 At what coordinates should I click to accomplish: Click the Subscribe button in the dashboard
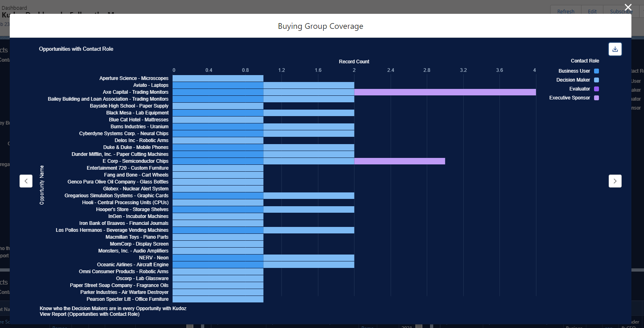click(621, 11)
